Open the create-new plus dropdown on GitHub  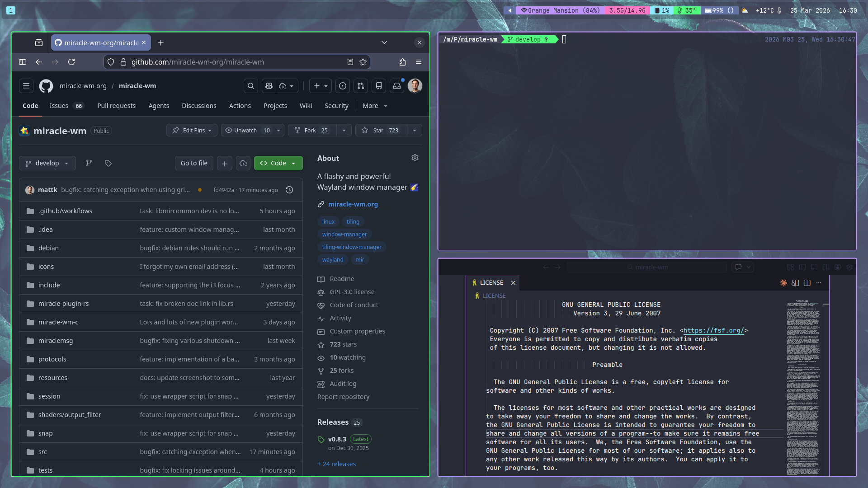click(321, 86)
